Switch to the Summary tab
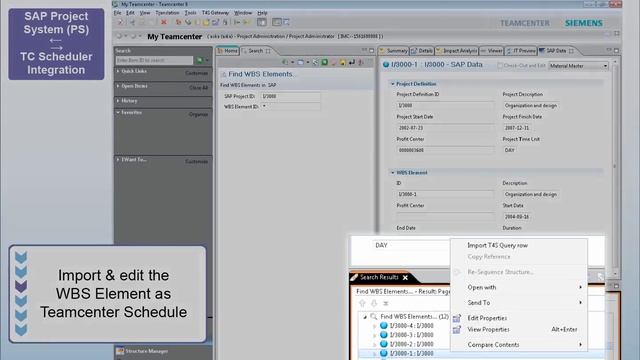Viewport: 640px width, 360px height. tap(394, 51)
